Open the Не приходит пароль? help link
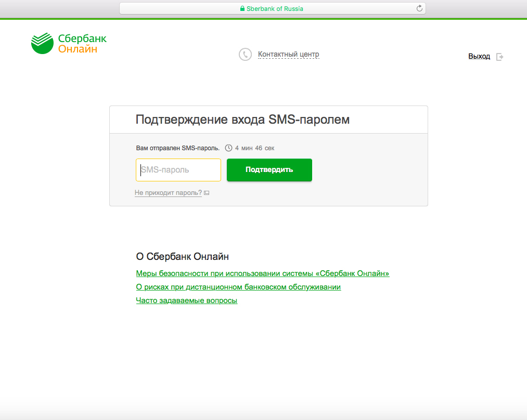The width and height of the screenshot is (527, 420). 168,193
